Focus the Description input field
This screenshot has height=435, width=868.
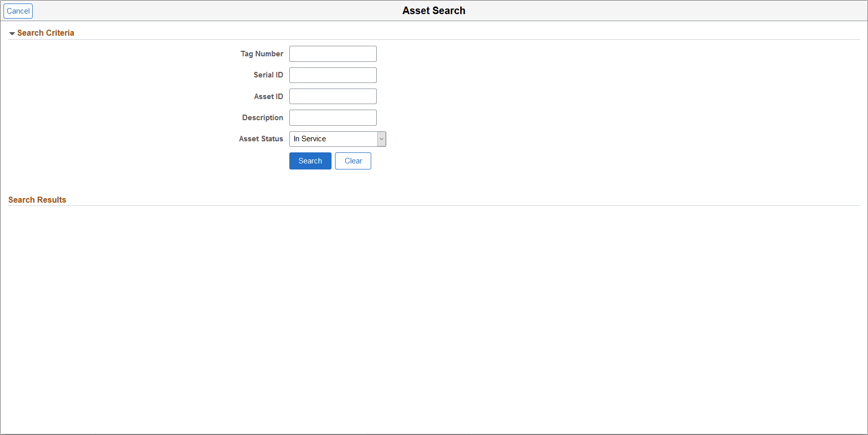333,118
